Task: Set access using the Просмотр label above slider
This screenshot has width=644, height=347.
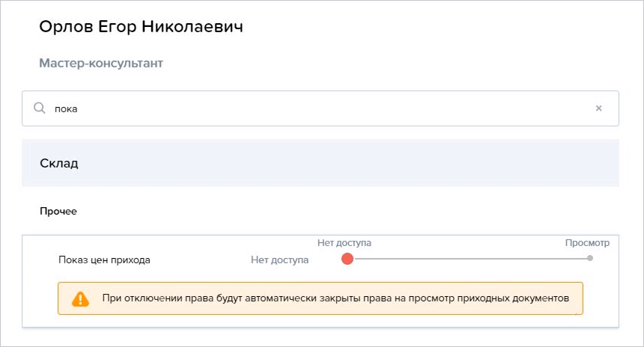Action: (587, 243)
